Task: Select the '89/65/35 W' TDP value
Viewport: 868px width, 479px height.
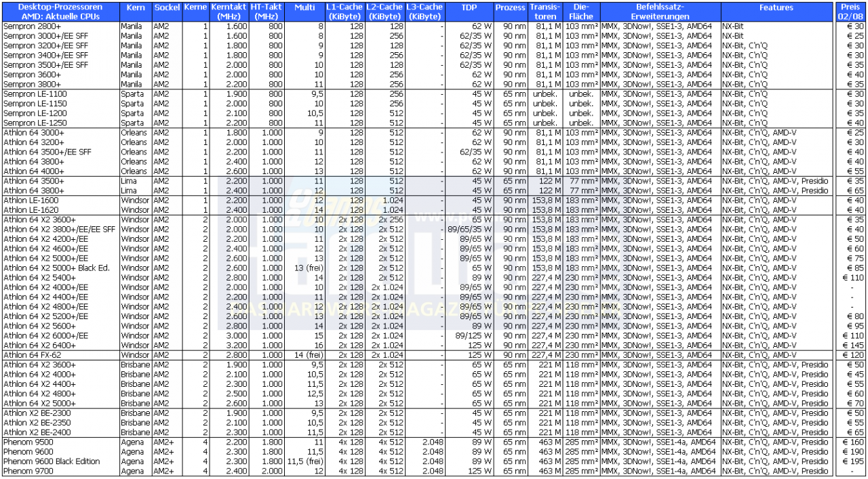Action: (470, 229)
